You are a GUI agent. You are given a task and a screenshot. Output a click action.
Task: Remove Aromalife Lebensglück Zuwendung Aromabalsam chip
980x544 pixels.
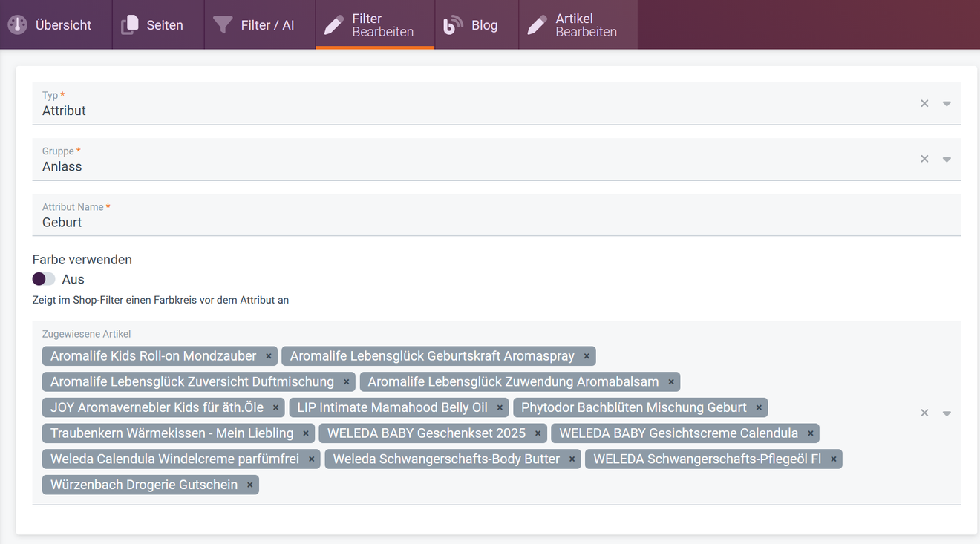[671, 382]
